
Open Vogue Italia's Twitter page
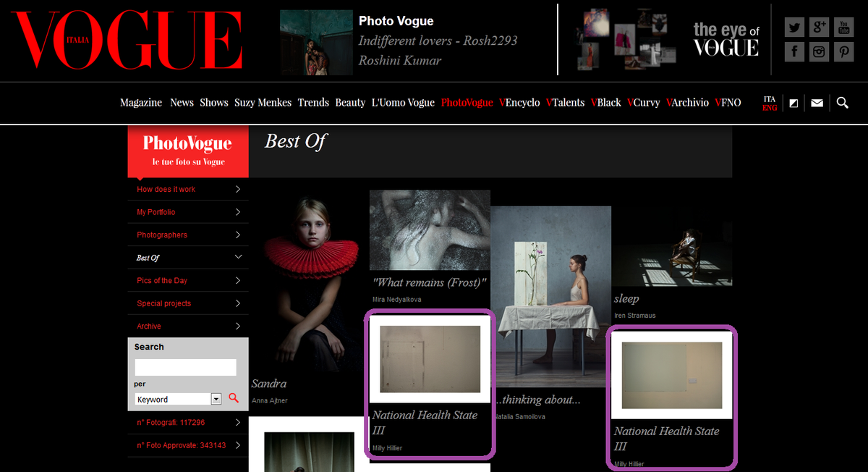(794, 27)
